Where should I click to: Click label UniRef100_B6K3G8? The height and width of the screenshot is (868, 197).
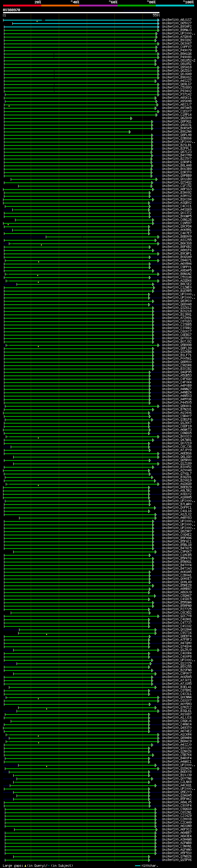coord(177,244)
